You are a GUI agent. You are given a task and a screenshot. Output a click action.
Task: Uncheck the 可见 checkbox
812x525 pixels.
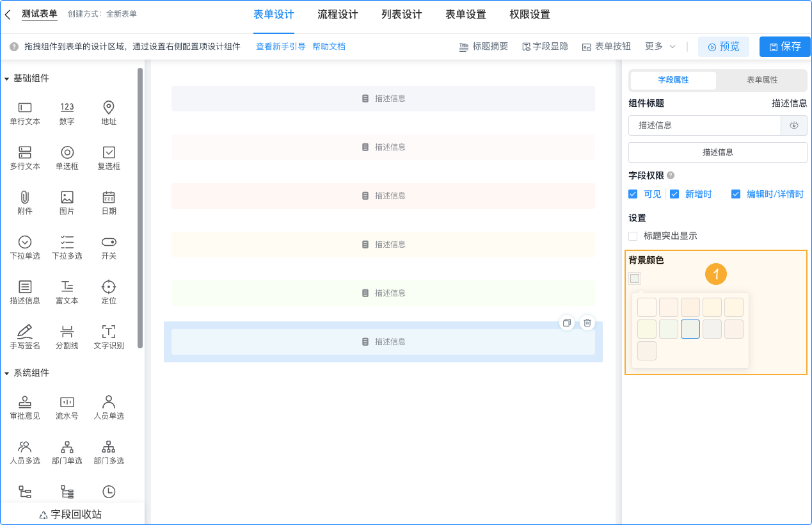(x=633, y=194)
